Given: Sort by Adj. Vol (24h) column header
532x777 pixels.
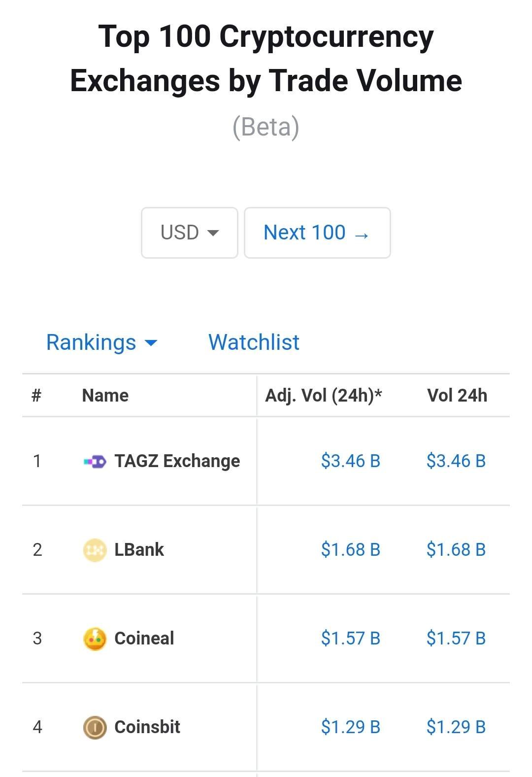Looking at the screenshot, I should click(324, 396).
